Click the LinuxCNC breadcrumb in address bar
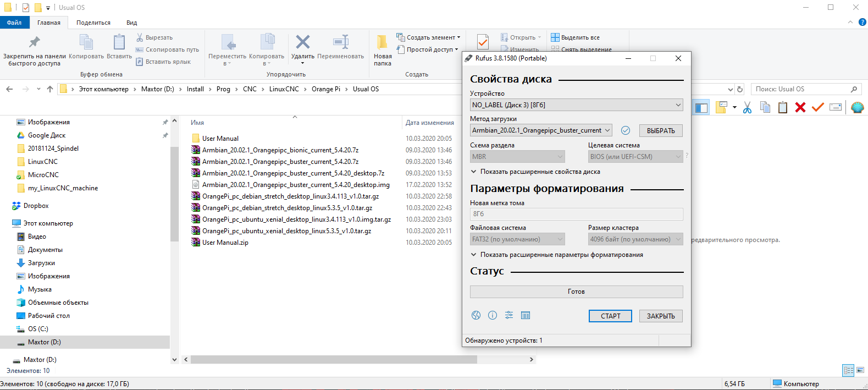 tap(284, 89)
